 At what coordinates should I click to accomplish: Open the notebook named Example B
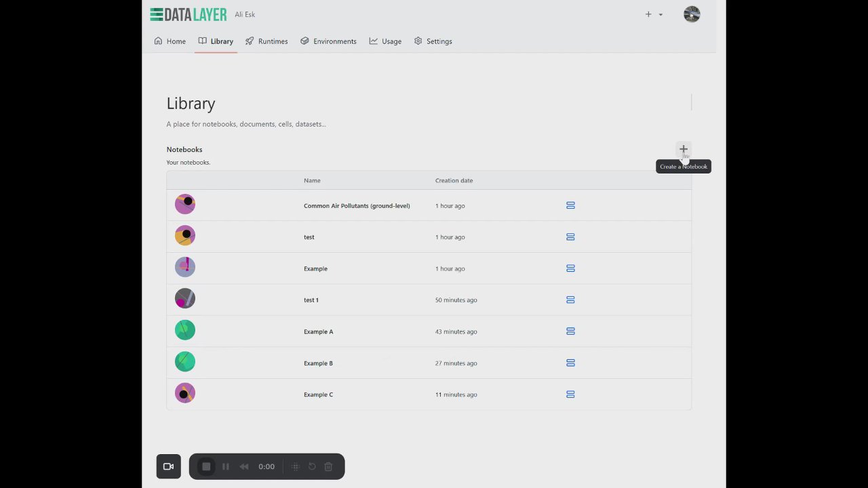tap(318, 363)
